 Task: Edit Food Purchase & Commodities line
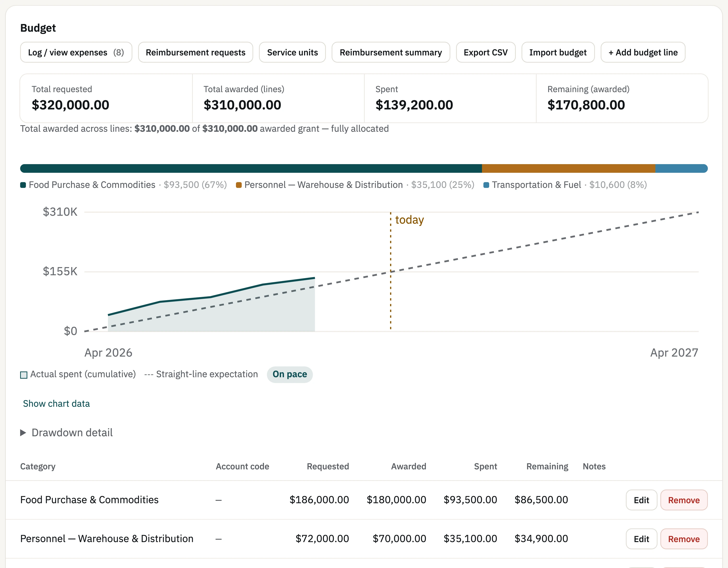tap(641, 500)
